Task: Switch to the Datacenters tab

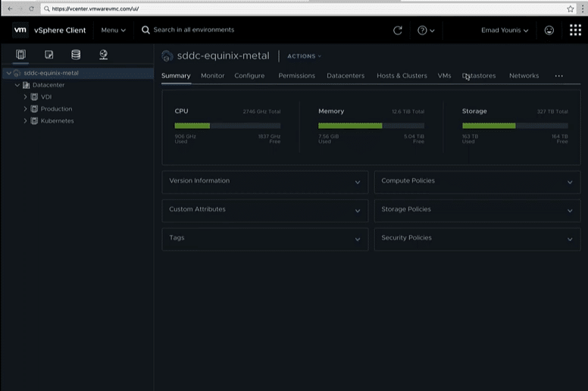Action: point(346,76)
